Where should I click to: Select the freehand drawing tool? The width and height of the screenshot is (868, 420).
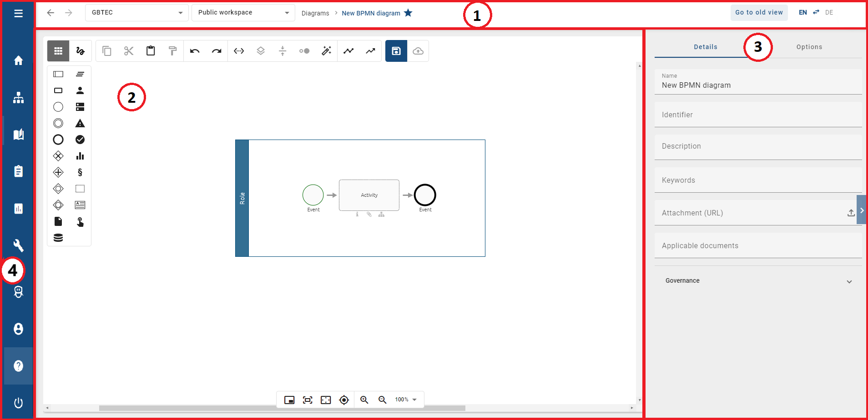[80, 51]
